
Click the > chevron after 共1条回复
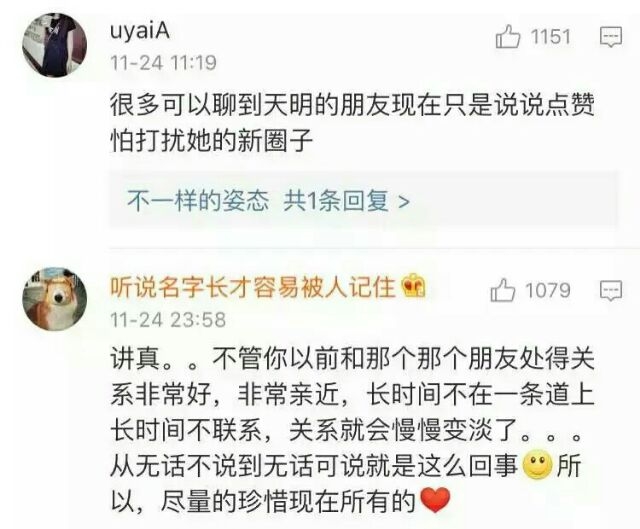[x=403, y=201]
